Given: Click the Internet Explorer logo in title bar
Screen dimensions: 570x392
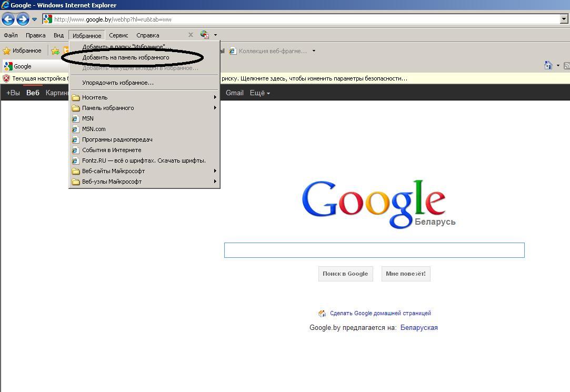Looking at the screenshot, I should tap(5, 5).
